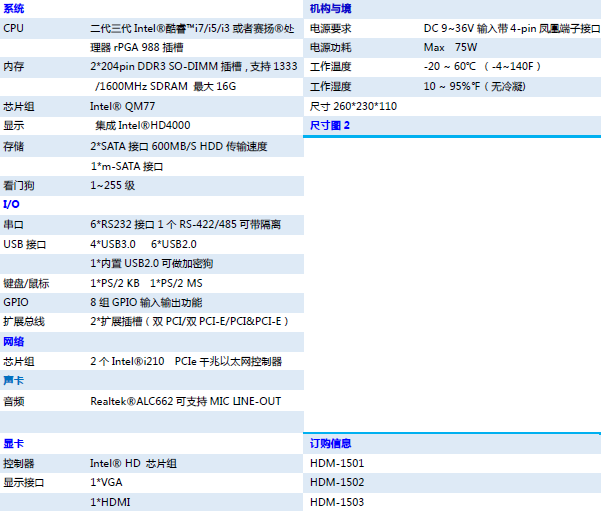This screenshot has height=511, width=601.
Task: Click the DC 9~36V power input value
Action: tap(512, 28)
